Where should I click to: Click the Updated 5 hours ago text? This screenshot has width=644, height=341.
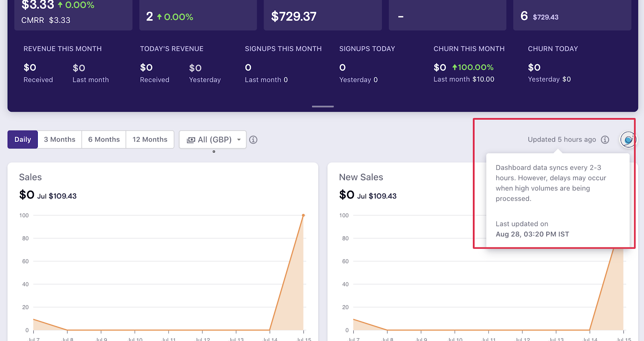(x=561, y=139)
